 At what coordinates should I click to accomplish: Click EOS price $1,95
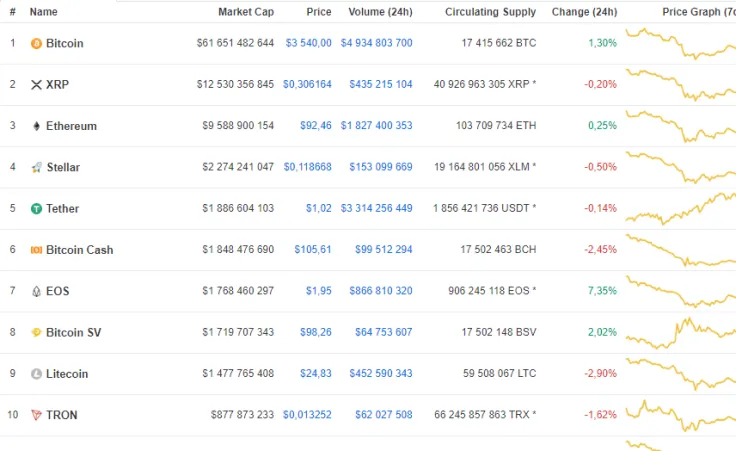(319, 291)
